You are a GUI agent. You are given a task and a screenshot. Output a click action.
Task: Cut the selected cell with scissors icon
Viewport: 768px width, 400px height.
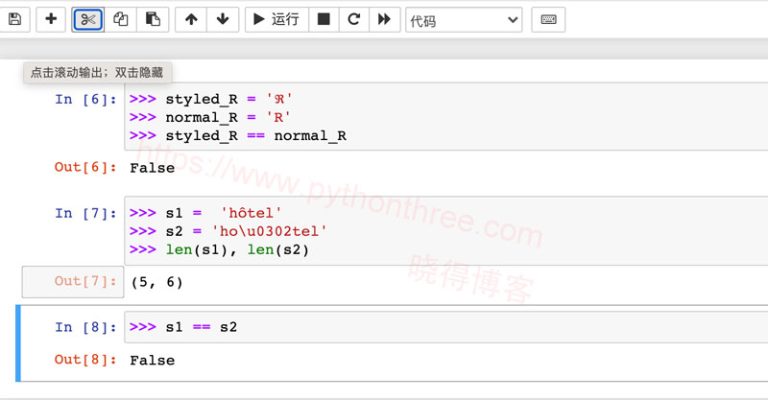coord(88,19)
